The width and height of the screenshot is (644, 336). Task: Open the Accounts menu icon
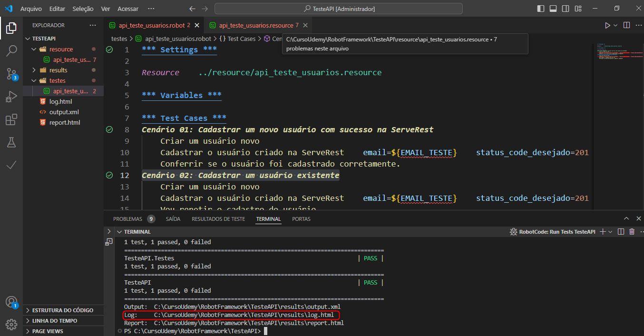(x=11, y=303)
